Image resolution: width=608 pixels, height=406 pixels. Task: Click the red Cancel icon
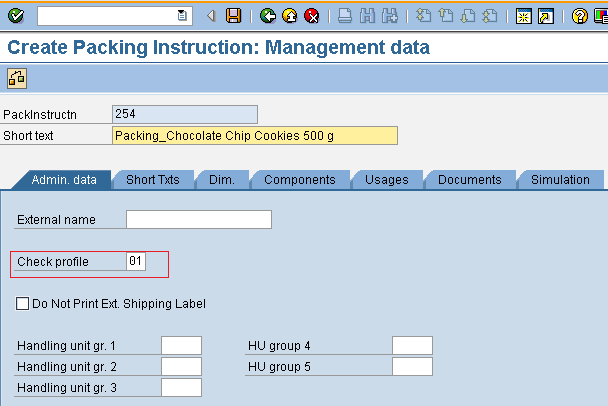(x=311, y=15)
